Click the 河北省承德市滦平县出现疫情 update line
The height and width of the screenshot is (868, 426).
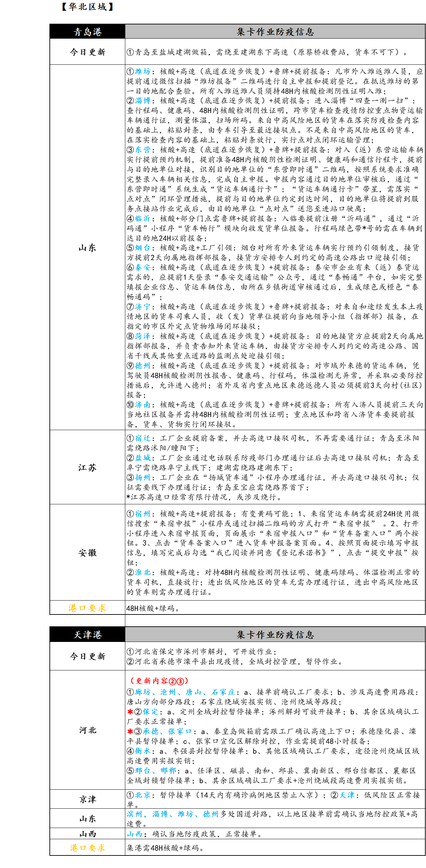[235, 661]
